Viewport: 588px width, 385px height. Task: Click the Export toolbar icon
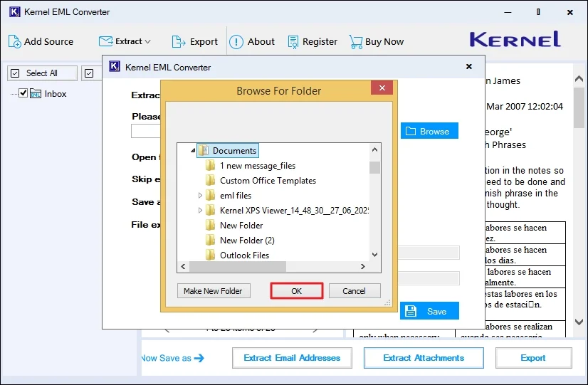tap(179, 41)
